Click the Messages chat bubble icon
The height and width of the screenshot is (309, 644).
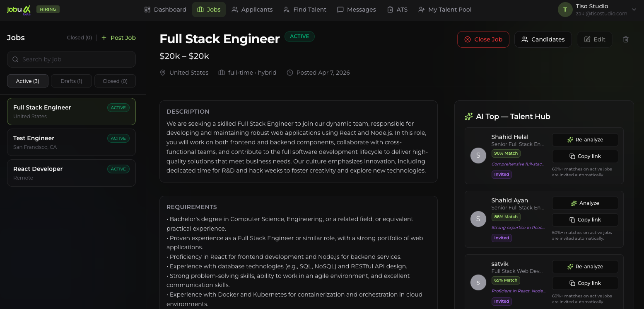tap(340, 10)
